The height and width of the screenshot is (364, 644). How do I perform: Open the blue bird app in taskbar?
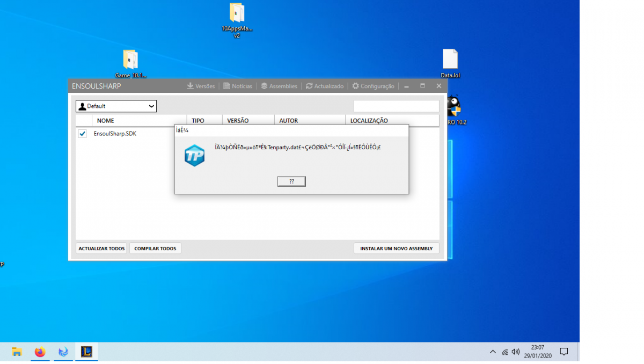pos(63,352)
